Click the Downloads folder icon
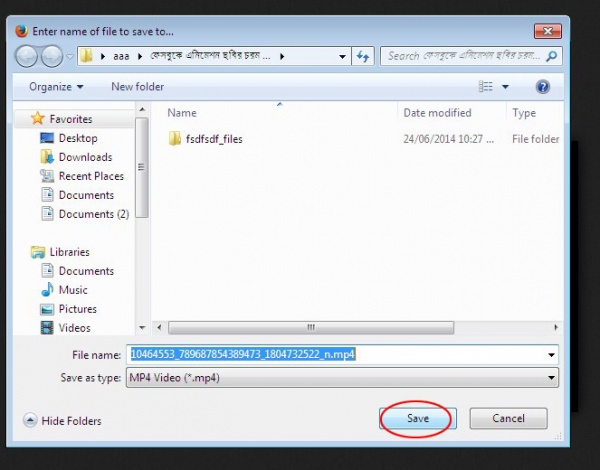This screenshot has height=470, width=600. [47, 157]
